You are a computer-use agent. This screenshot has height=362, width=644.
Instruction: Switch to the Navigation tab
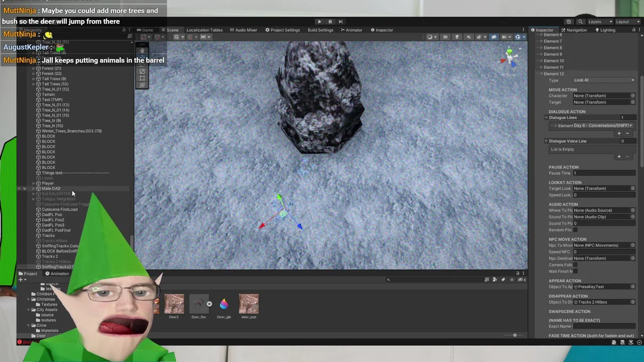[574, 30]
